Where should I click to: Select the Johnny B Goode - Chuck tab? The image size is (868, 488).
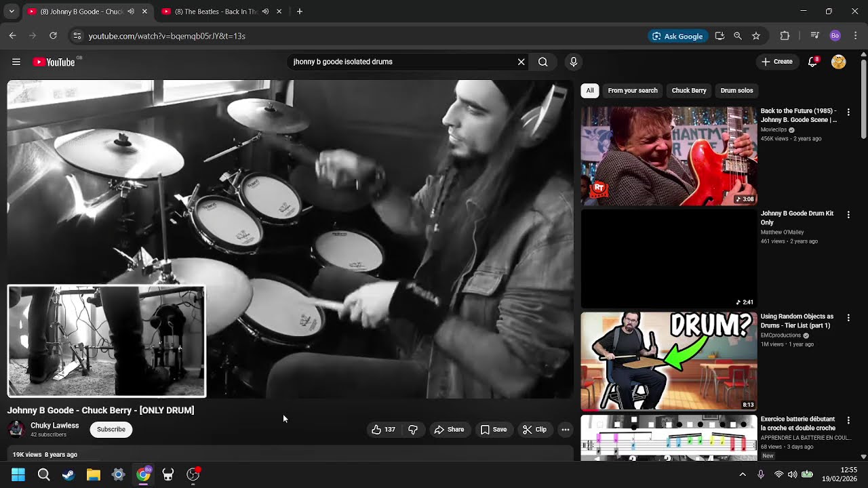pyautogui.click(x=81, y=12)
